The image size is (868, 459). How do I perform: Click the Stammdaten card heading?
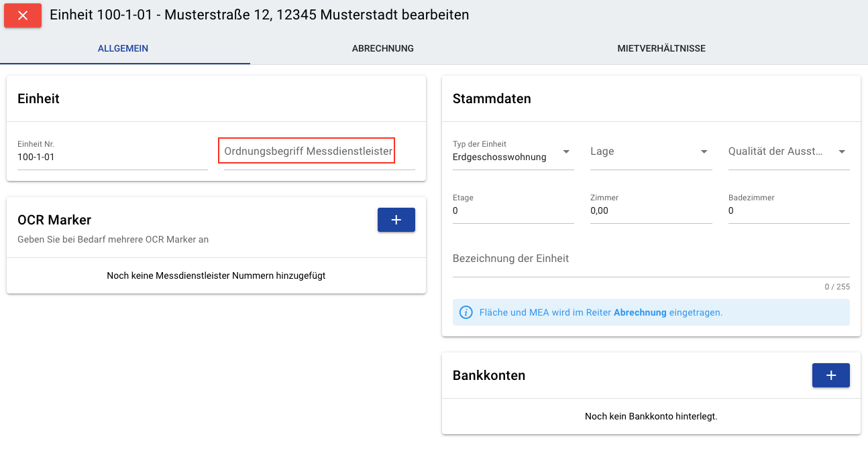pyautogui.click(x=492, y=99)
